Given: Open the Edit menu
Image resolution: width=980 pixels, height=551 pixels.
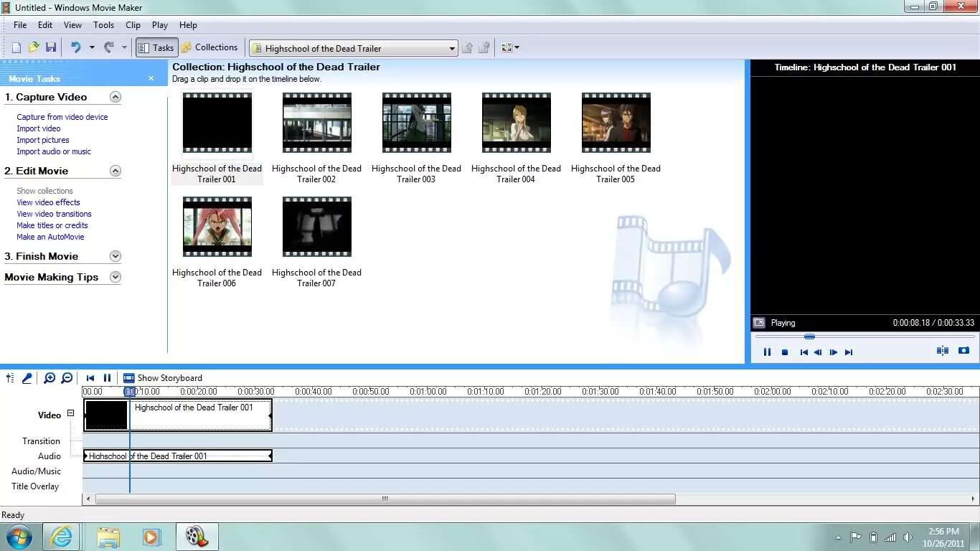Looking at the screenshot, I should pyautogui.click(x=45, y=24).
